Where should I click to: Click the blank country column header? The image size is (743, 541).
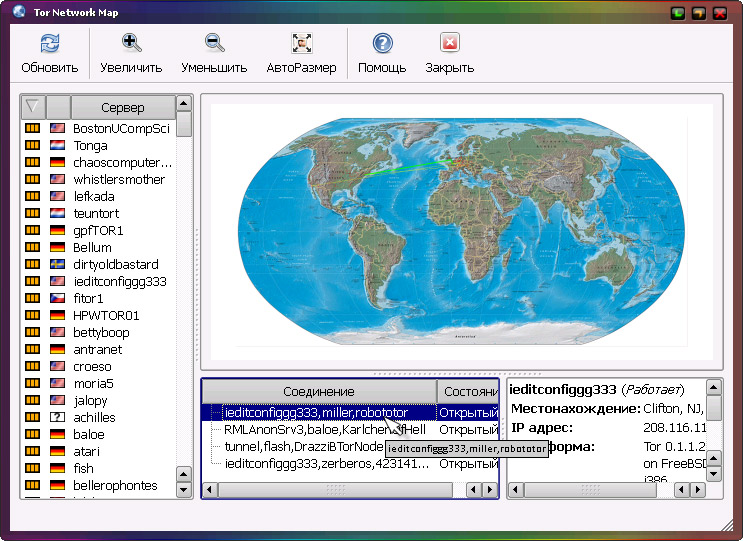[x=58, y=107]
